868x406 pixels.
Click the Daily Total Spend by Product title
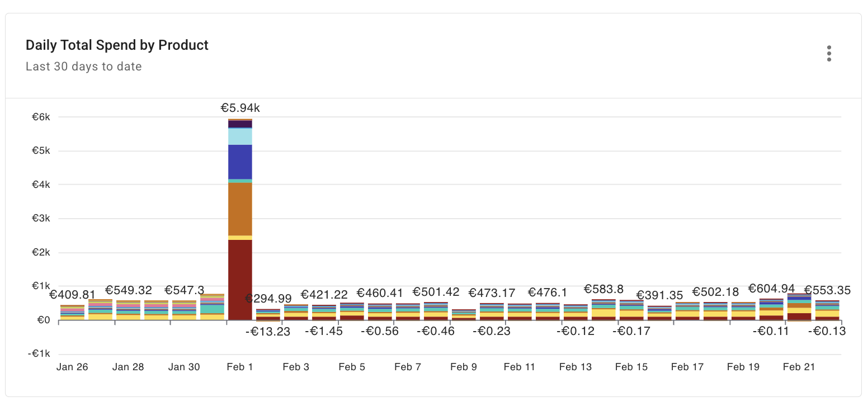pos(117,45)
